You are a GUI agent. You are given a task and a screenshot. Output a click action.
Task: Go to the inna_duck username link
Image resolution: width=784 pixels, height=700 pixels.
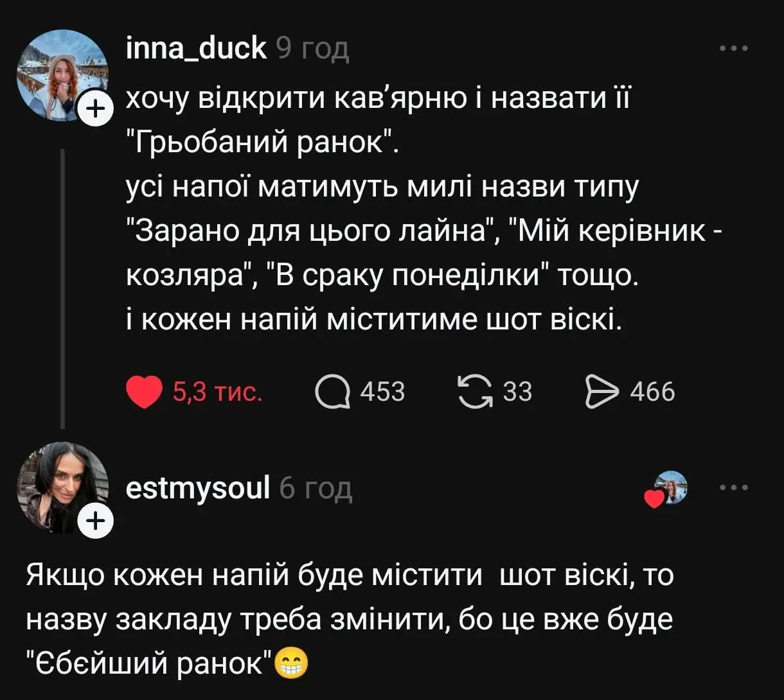197,48
